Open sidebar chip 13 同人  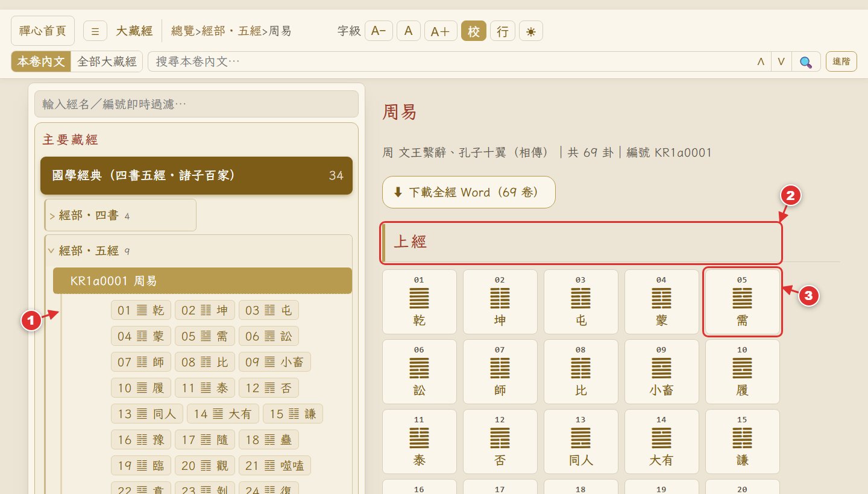click(x=147, y=414)
